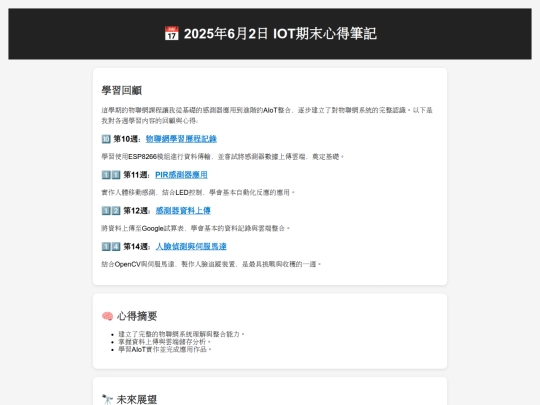540x405 pixels.
Task: Click the description mentioning OpenCV
Action: pos(211,264)
